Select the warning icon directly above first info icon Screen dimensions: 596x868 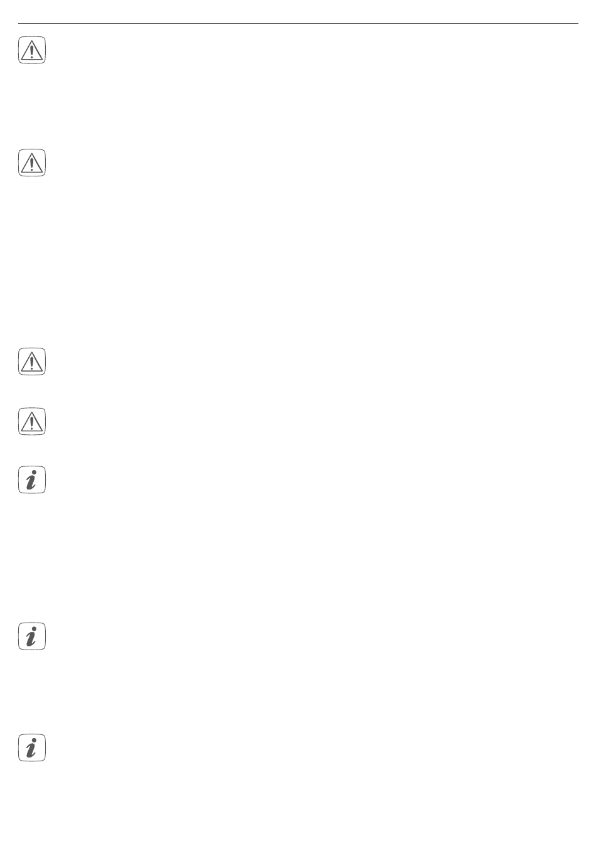coord(31,421)
